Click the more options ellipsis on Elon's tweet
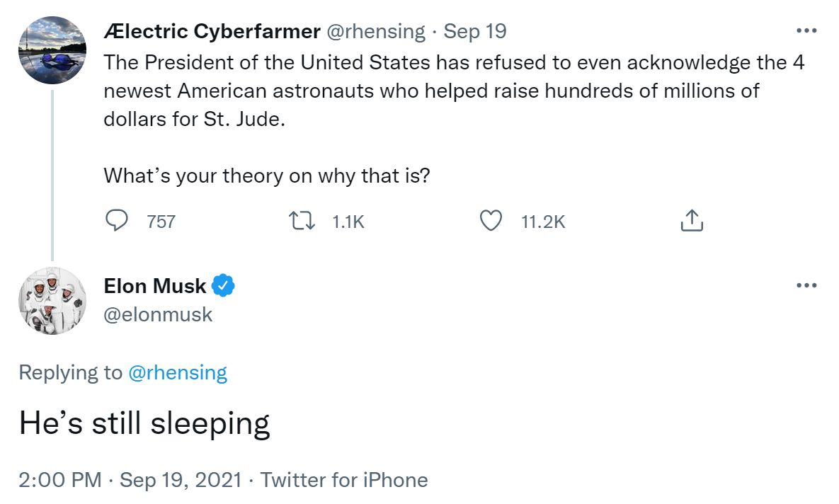The width and height of the screenshot is (839, 504). (806, 285)
